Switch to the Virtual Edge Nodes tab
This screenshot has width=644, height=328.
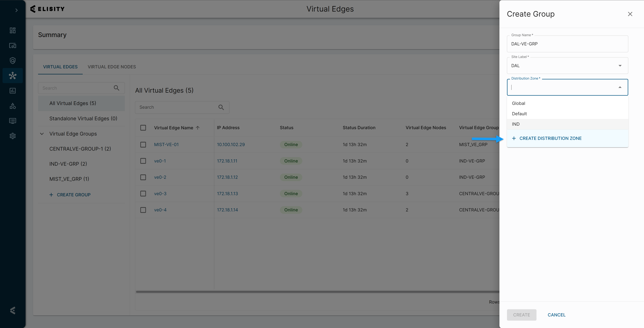click(112, 67)
